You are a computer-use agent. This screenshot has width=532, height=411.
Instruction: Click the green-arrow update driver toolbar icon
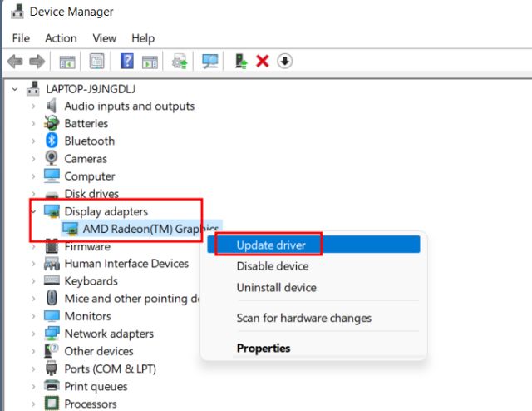point(242,61)
